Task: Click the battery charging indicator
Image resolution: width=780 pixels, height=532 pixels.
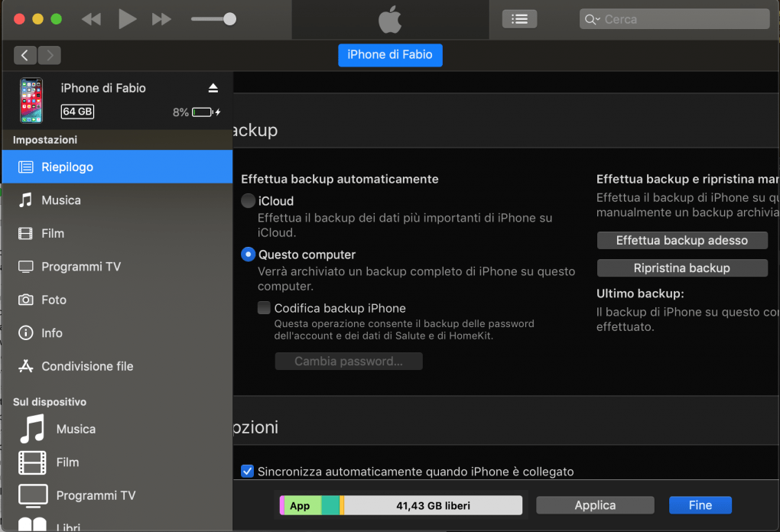Action: 206,112
